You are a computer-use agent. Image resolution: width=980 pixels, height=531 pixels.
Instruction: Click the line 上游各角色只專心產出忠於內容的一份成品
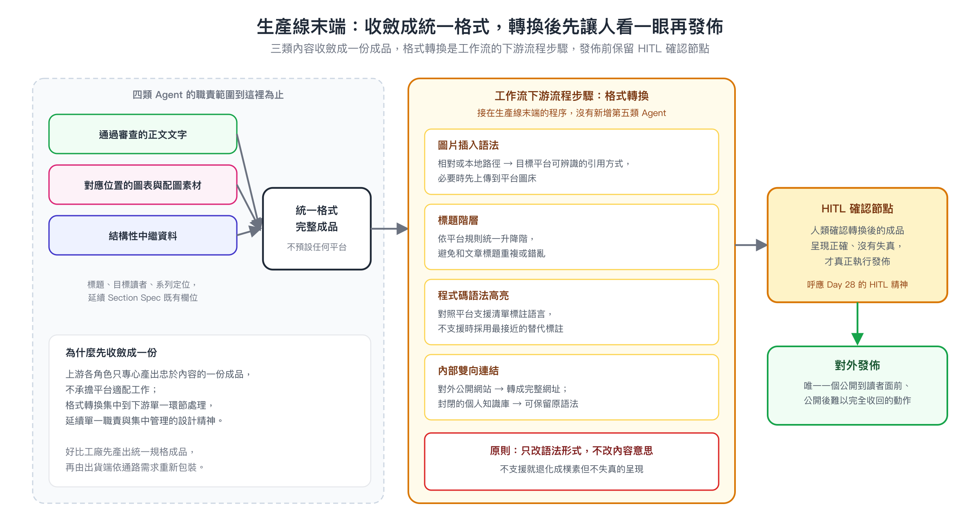pyautogui.click(x=158, y=374)
